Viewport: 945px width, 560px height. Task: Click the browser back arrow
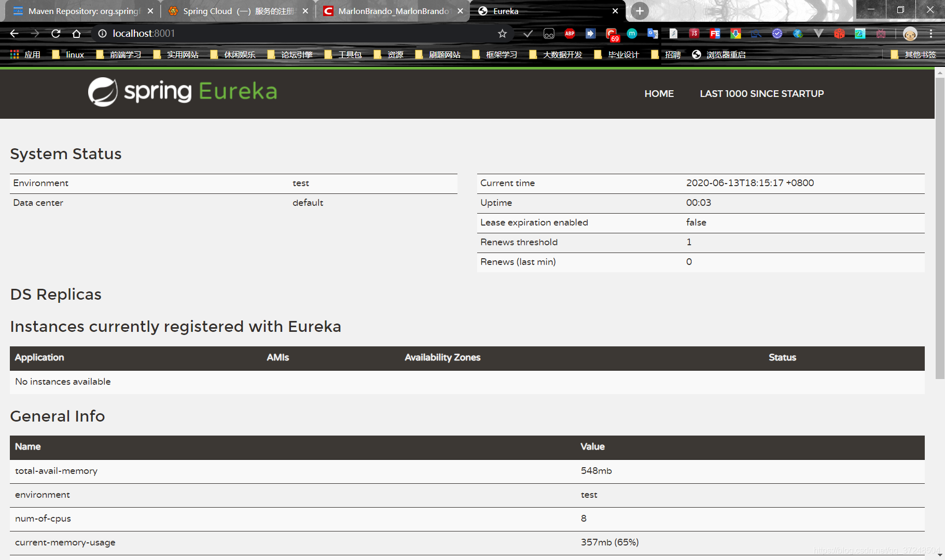[14, 34]
